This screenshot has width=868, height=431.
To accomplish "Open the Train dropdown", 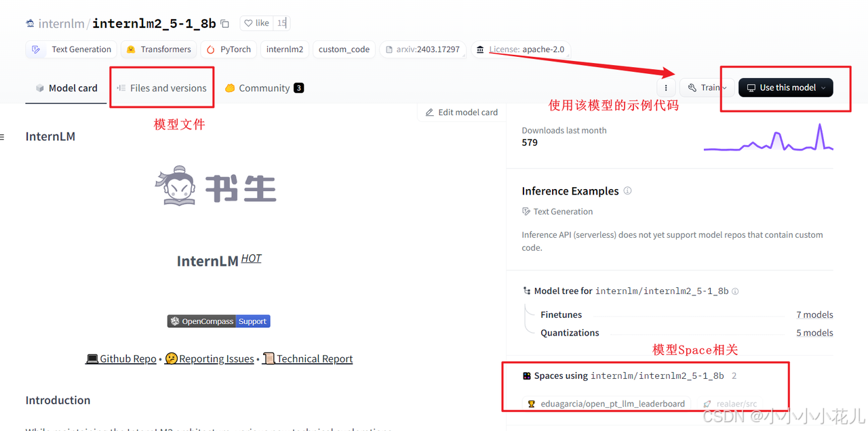I will click(x=707, y=87).
